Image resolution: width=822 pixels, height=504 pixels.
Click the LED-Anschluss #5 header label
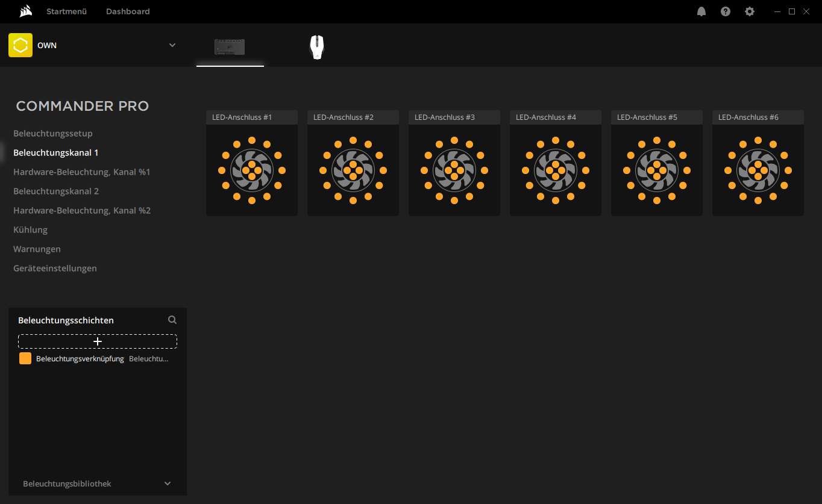coord(647,117)
